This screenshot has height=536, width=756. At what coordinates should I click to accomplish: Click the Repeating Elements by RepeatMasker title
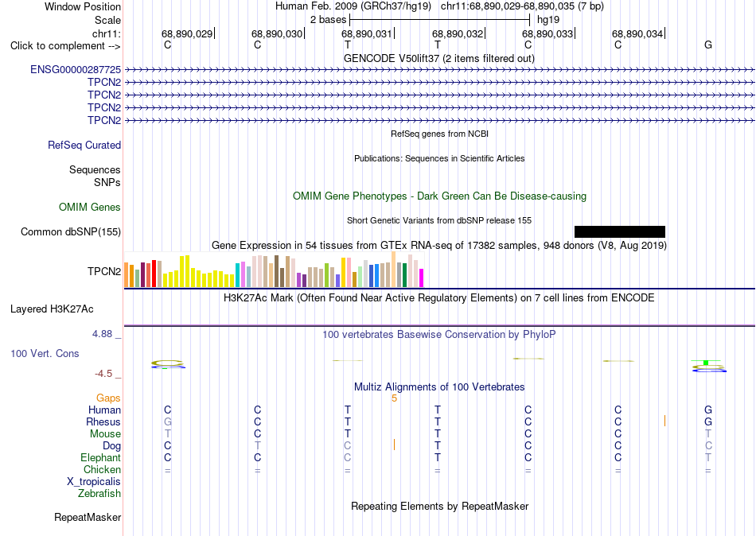(440, 506)
